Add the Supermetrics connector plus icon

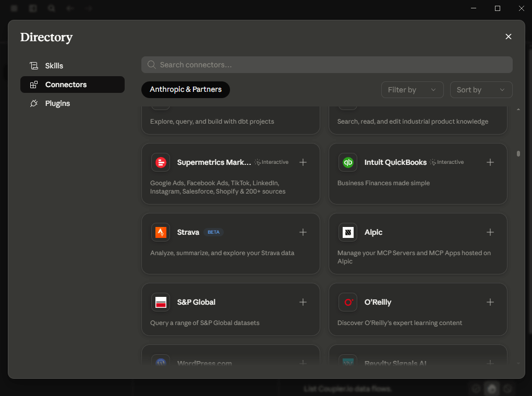click(x=303, y=162)
